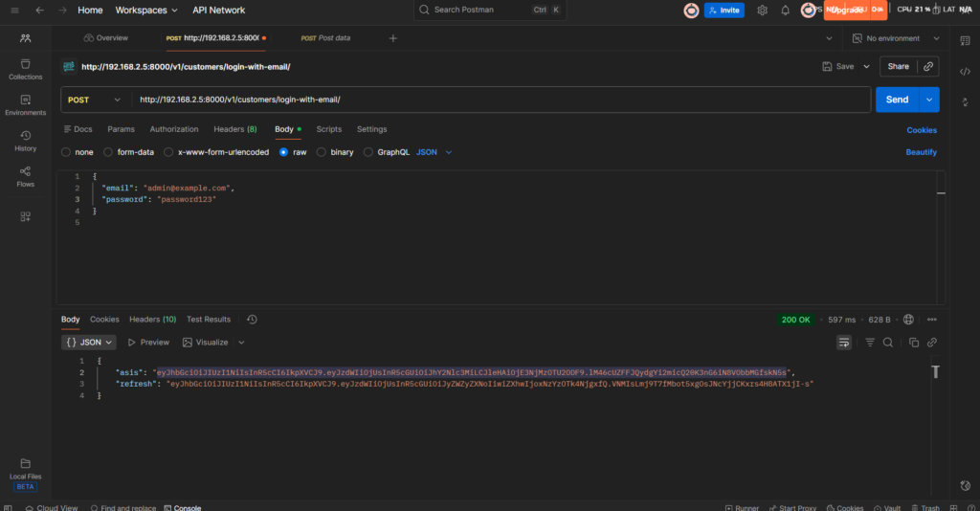980x511 pixels.
Task: Copy the response body using copy icon
Action: coord(914,343)
